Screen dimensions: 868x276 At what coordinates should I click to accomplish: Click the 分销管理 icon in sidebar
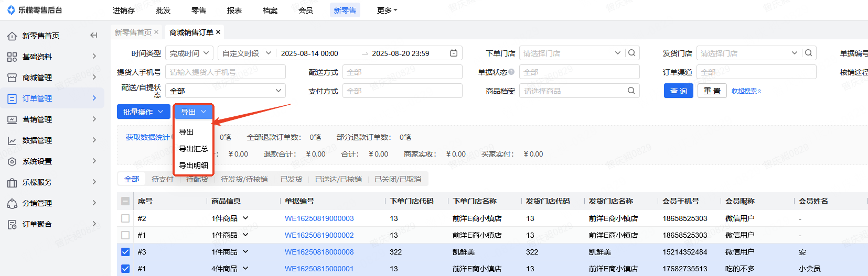click(12, 203)
